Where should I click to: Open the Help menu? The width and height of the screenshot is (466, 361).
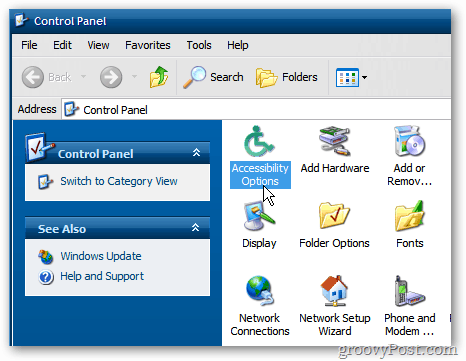tap(238, 45)
